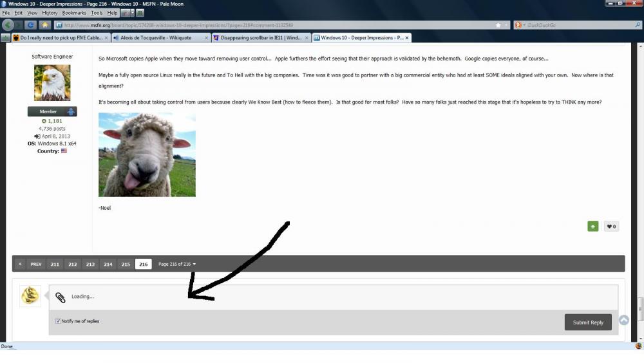The image size is (644, 363).
Task: Go to page 215
Action: [x=126, y=264]
